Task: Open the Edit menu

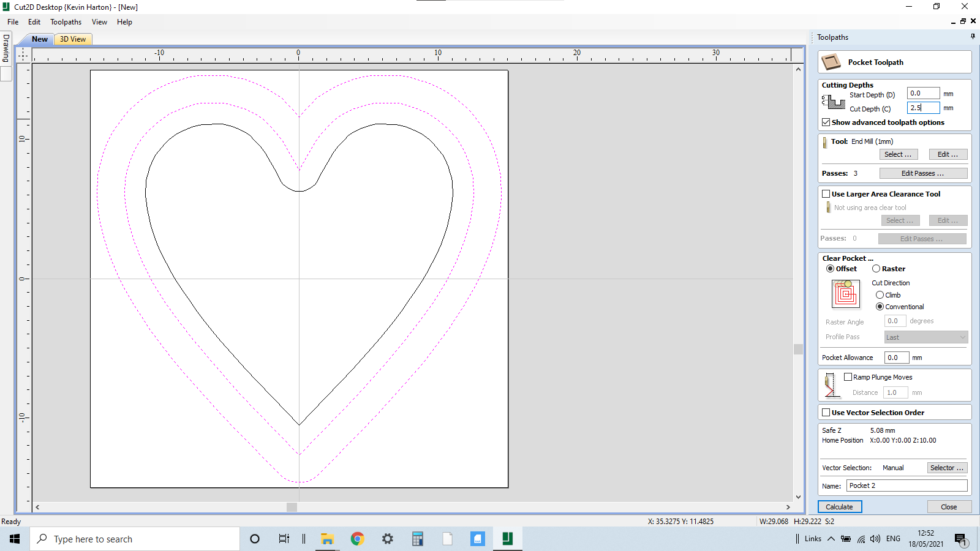Action: [x=34, y=22]
